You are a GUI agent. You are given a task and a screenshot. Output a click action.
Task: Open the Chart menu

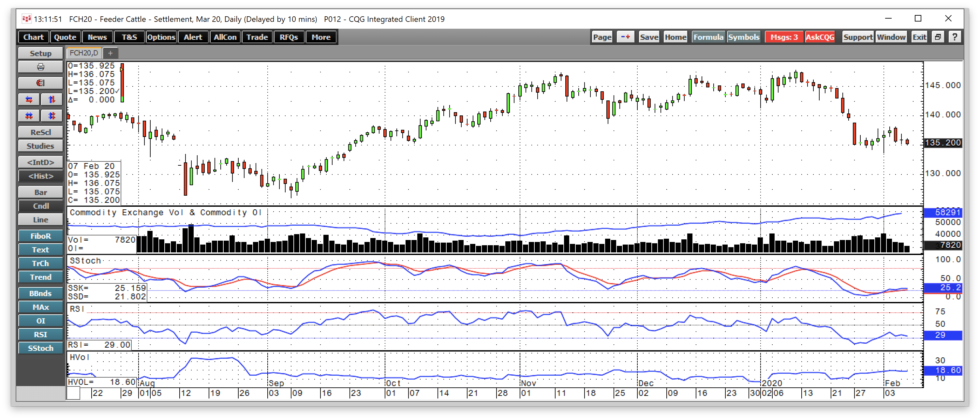34,37
